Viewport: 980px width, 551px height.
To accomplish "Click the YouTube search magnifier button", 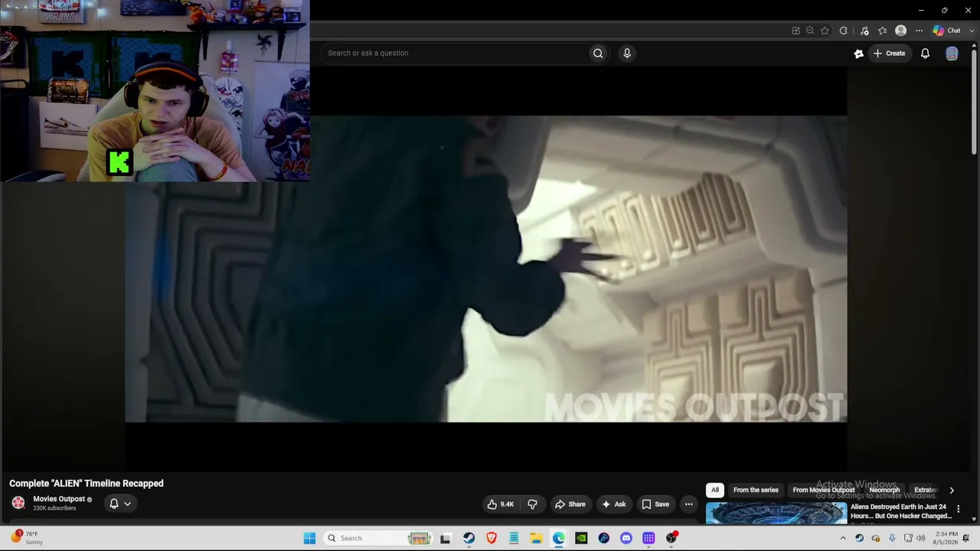I will [x=598, y=53].
